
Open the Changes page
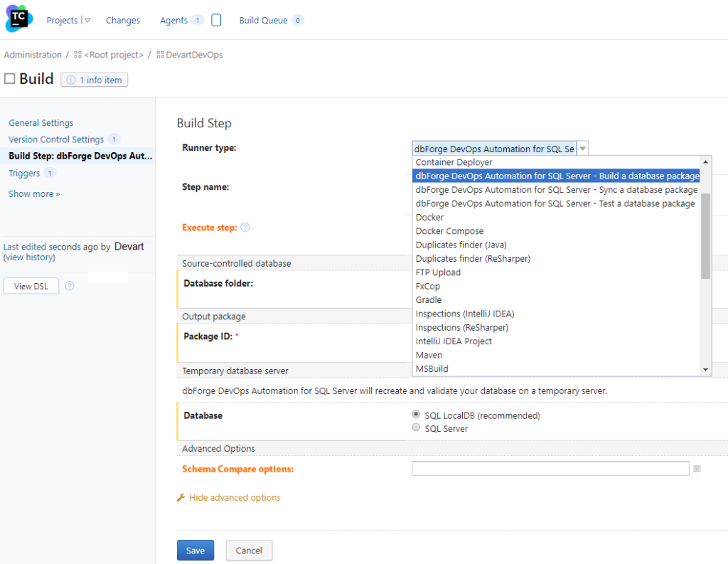(122, 20)
